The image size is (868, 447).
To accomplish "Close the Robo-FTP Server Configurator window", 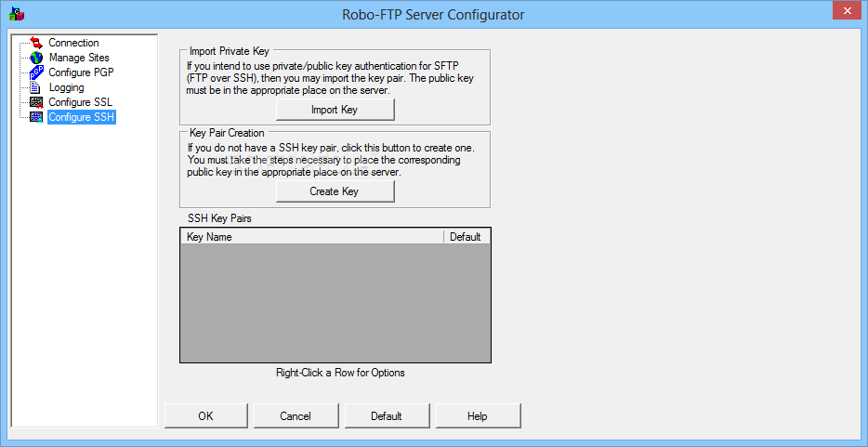I will pyautogui.click(x=847, y=10).
